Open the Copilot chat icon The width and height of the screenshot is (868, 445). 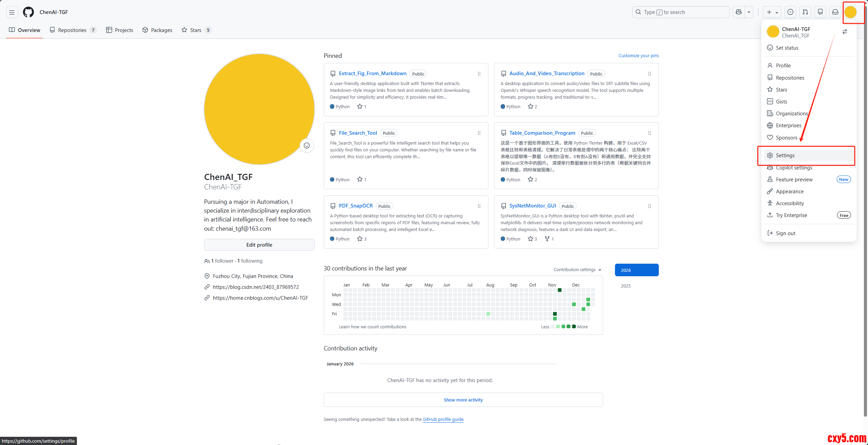(738, 12)
